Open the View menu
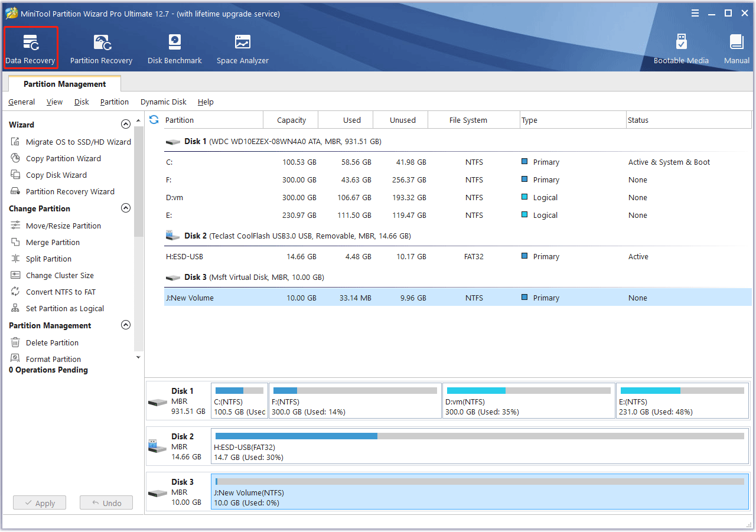Image resolution: width=756 pixels, height=532 pixels. click(54, 102)
